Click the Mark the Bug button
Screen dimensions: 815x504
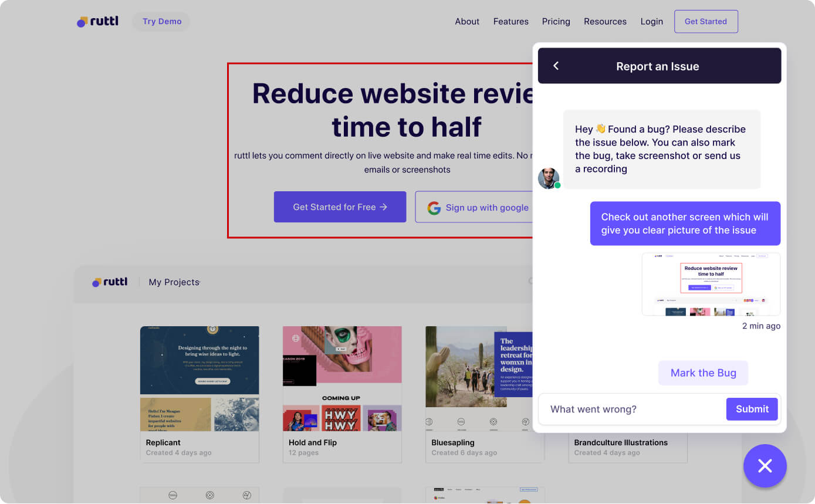click(x=703, y=373)
